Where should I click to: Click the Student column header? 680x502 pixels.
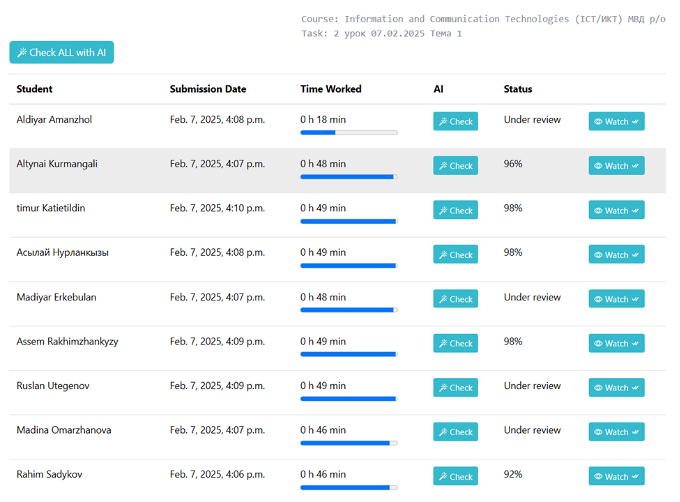[34, 89]
